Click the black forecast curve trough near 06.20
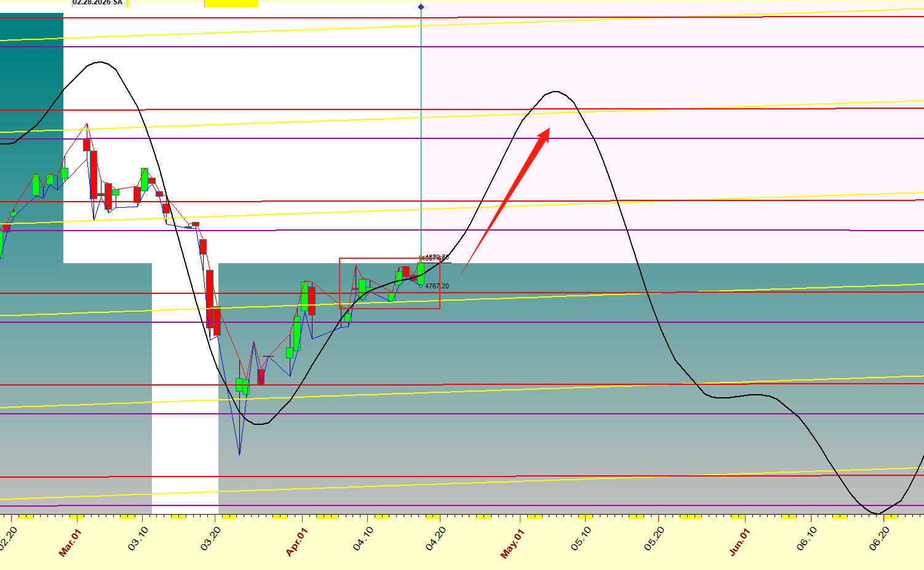 point(877,513)
